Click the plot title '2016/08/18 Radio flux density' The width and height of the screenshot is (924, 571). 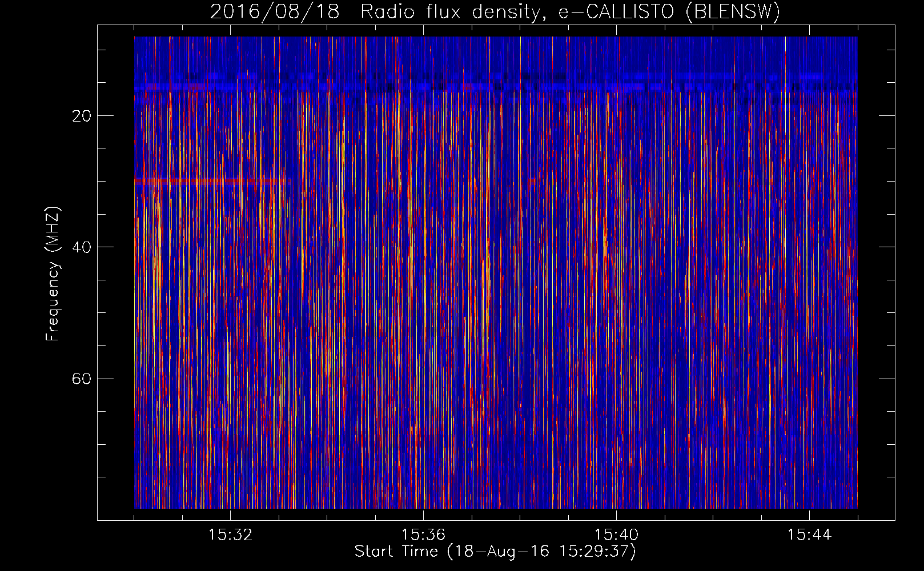pos(495,11)
